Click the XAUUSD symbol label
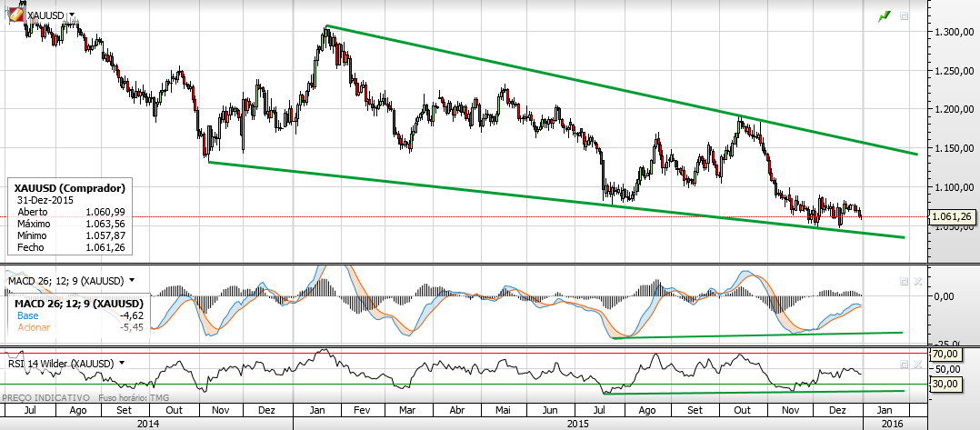 point(46,16)
